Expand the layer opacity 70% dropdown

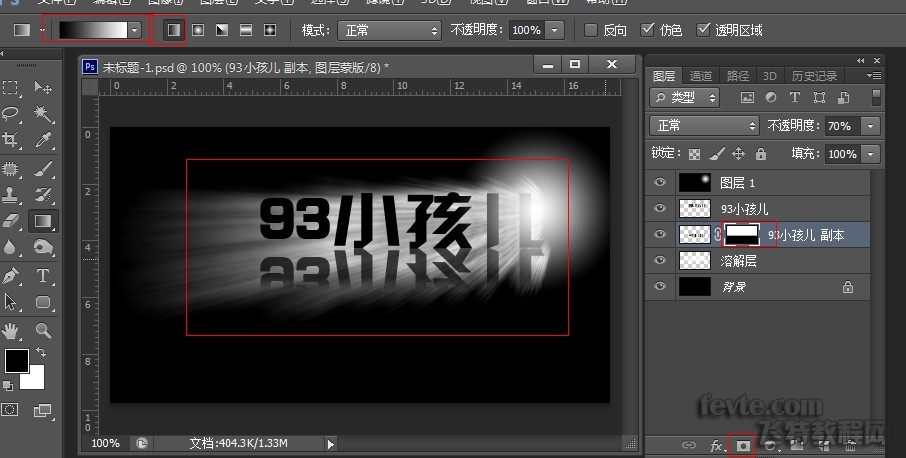872,126
